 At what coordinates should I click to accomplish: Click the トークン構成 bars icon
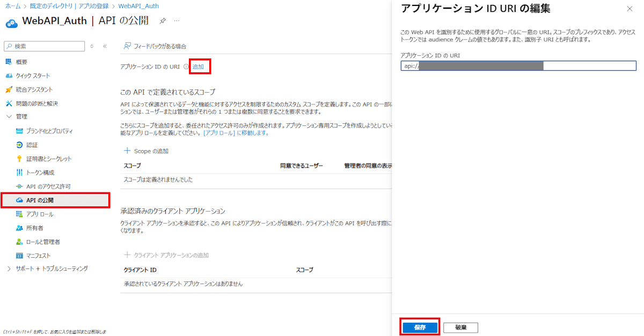pos(20,173)
